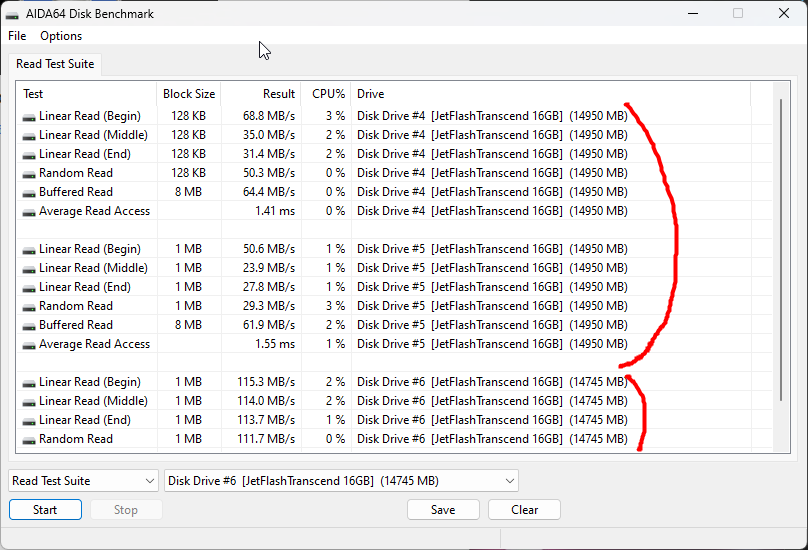Screen dimensions: 808x550
Task: Select the 29.3 MB/s result cell
Action: click(268, 306)
